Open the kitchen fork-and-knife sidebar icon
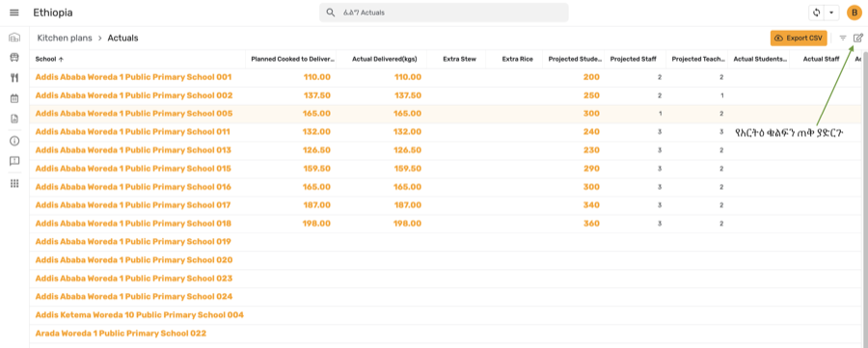The height and width of the screenshot is (348, 868). click(x=14, y=78)
